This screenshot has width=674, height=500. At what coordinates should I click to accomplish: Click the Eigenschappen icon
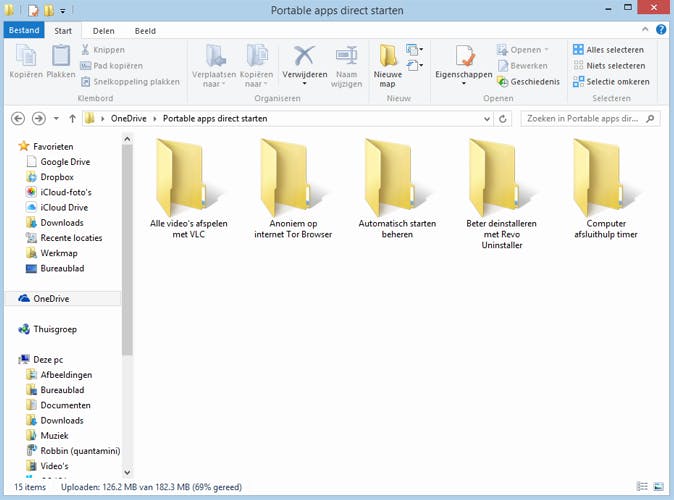(x=464, y=56)
